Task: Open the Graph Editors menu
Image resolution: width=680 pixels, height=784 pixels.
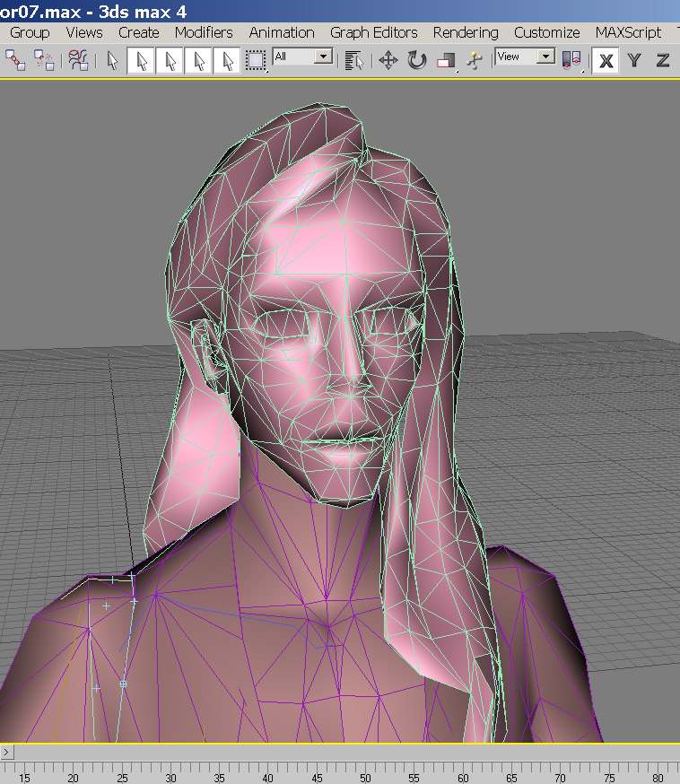Action: 373,32
